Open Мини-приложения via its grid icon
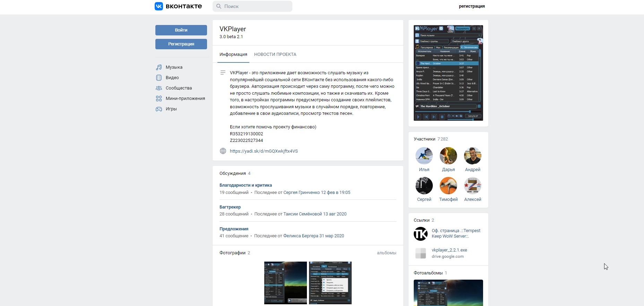The height and width of the screenshot is (306, 644). 159,99
